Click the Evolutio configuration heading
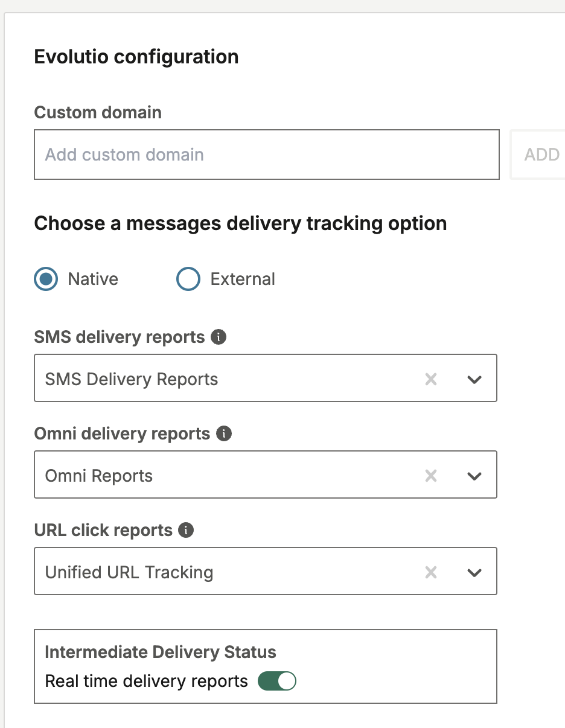Screen dimensions: 565x728 (136, 56)
